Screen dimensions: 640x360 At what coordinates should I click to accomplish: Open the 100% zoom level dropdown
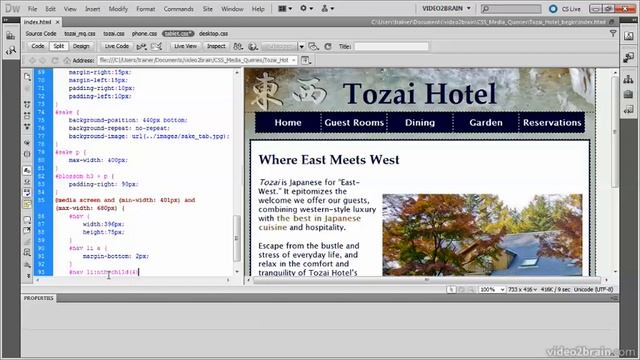click(x=492, y=289)
